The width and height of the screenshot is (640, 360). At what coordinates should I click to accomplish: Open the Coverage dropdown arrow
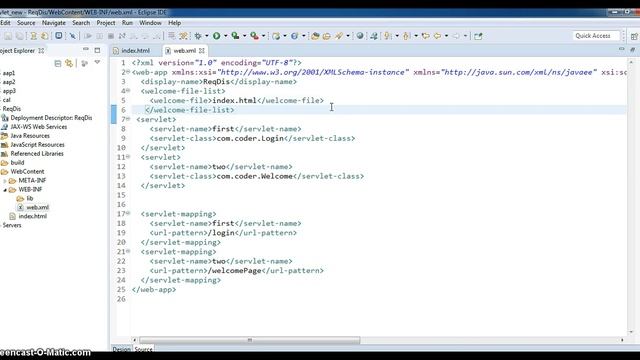click(244, 36)
